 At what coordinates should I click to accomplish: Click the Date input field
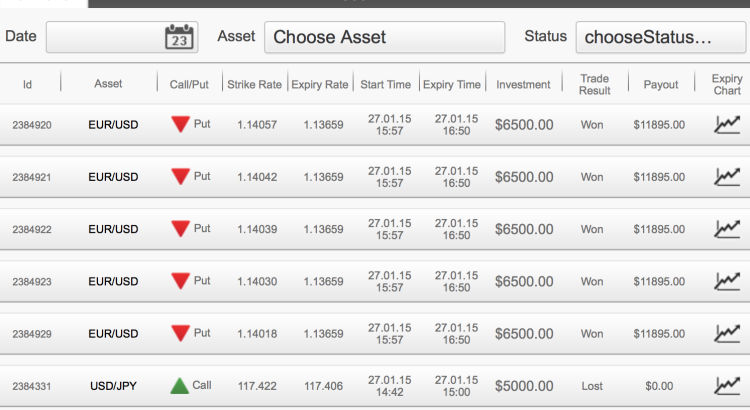tap(122, 37)
